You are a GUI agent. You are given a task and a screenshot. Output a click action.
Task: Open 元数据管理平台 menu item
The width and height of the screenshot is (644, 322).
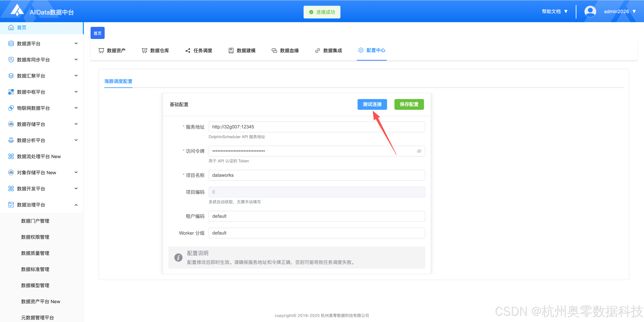38,317
